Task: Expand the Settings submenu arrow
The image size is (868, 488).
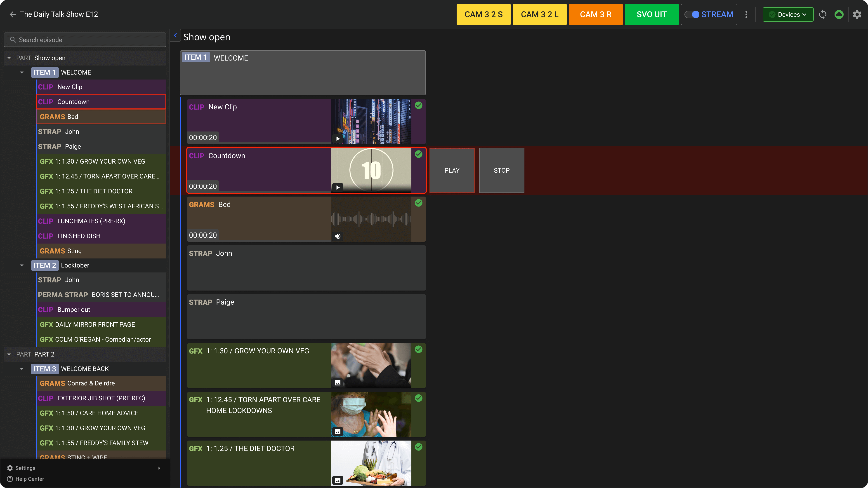Action: 159,468
